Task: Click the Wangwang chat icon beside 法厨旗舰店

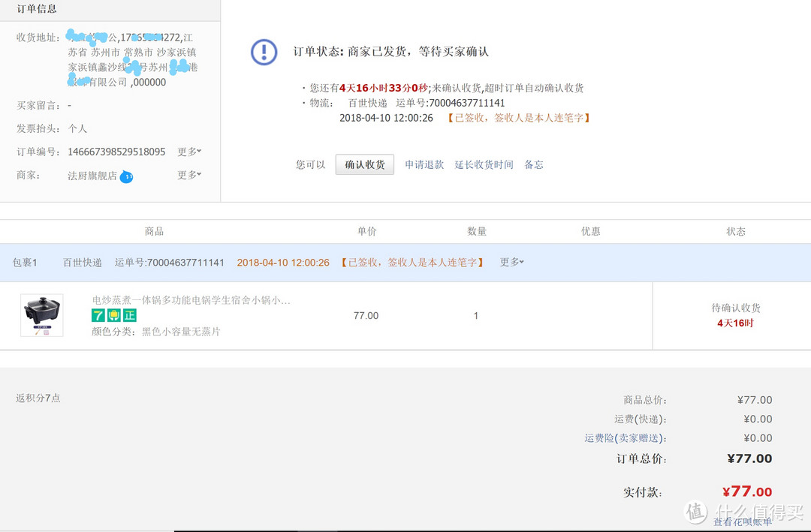Action: (x=126, y=177)
